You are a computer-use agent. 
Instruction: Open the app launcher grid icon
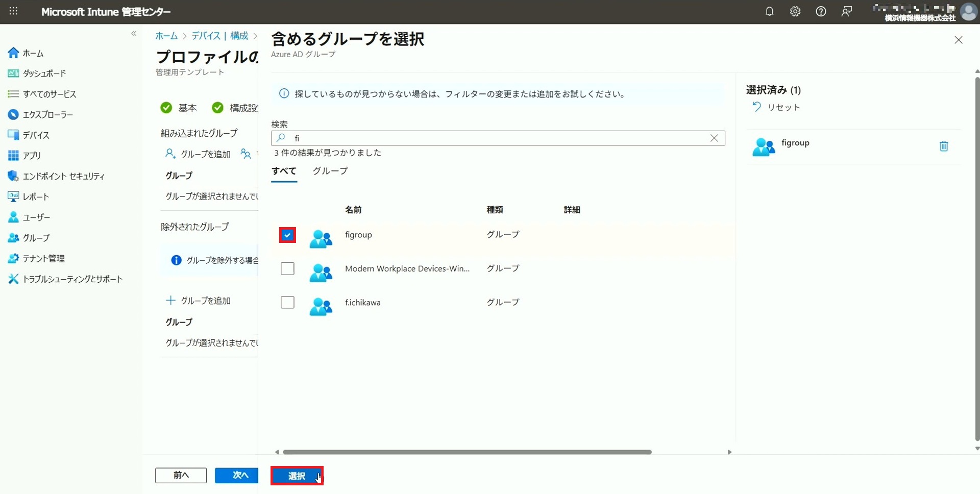14,11
